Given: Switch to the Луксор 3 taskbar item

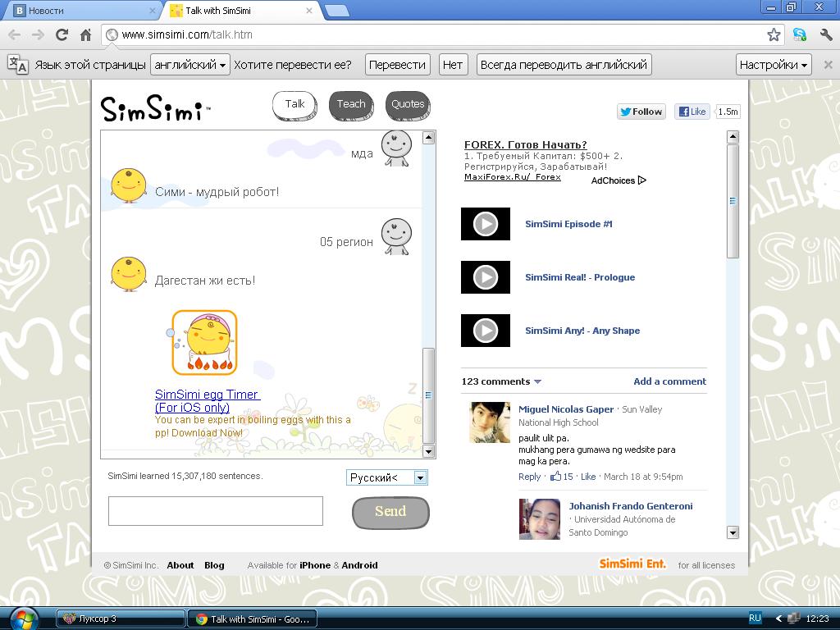Looking at the screenshot, I should [x=121, y=619].
